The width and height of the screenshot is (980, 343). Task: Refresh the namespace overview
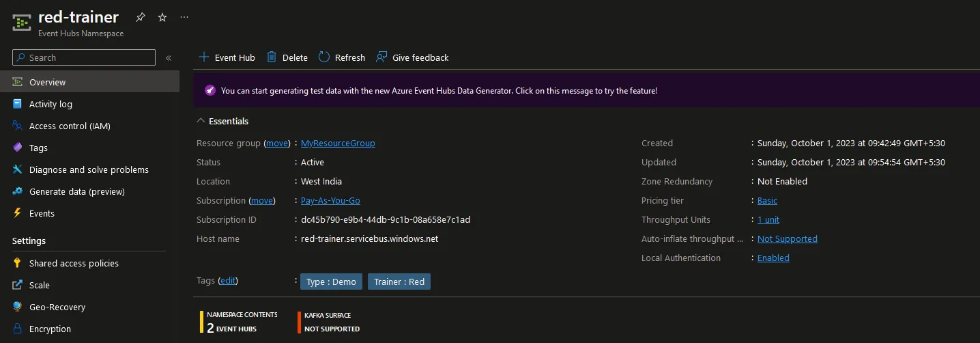pos(342,57)
